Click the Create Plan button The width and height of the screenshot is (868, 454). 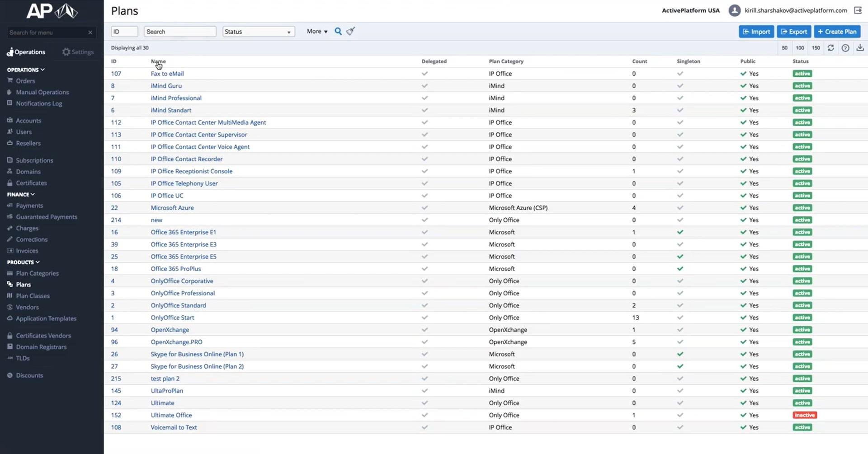pos(837,32)
